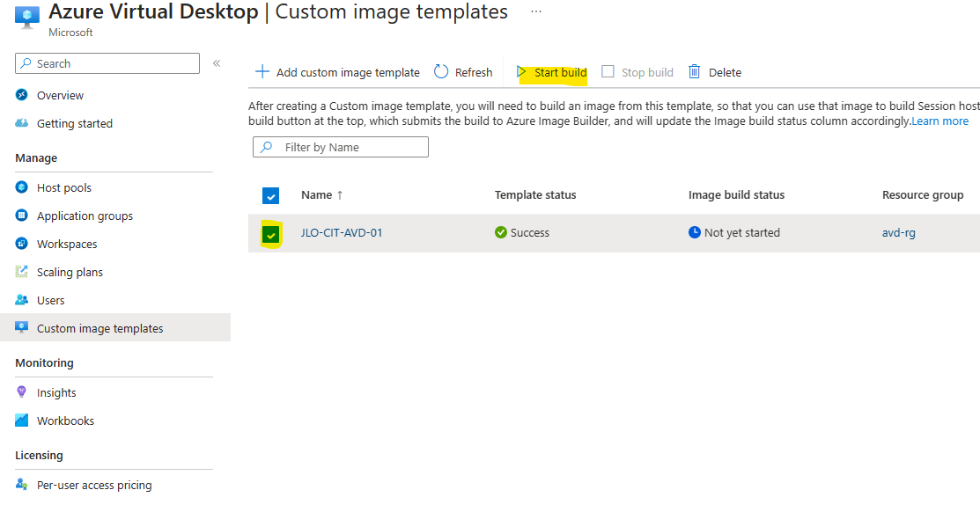Click the plus icon for adding template
980x512 pixels.
pyautogui.click(x=262, y=72)
